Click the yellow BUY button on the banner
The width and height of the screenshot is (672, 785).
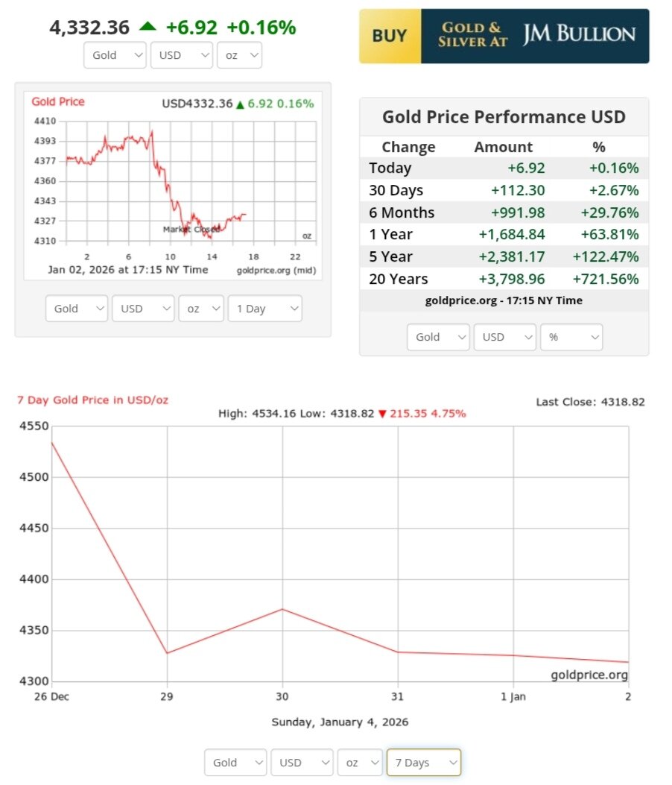[390, 36]
